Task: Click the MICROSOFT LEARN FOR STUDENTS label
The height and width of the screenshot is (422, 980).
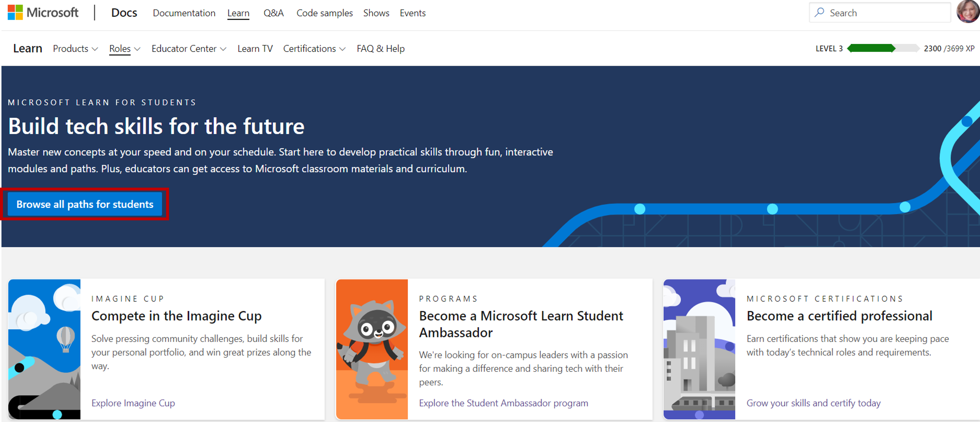Action: (x=102, y=103)
